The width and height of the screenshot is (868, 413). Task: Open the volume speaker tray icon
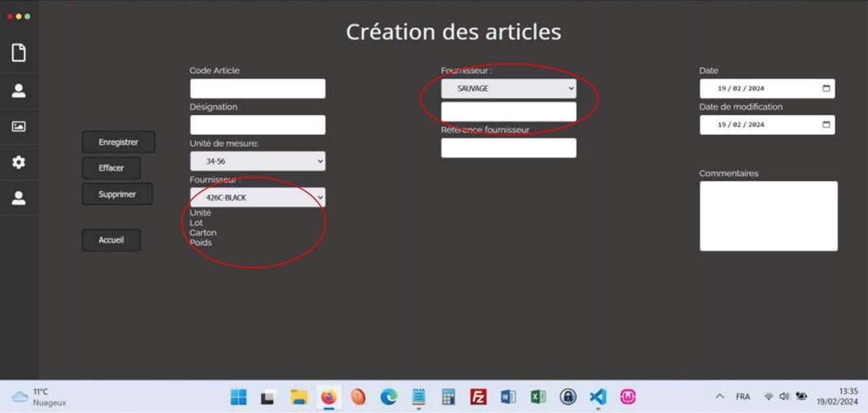coord(784,397)
